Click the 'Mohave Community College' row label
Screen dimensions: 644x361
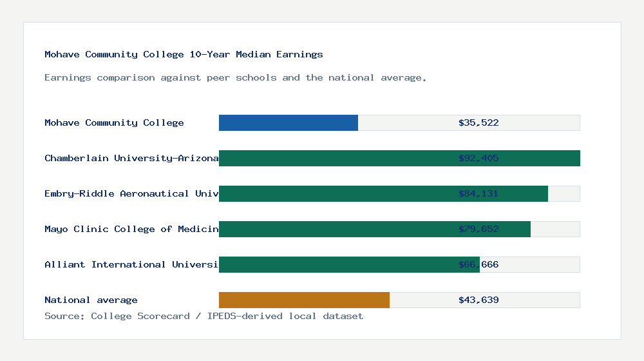(x=114, y=122)
